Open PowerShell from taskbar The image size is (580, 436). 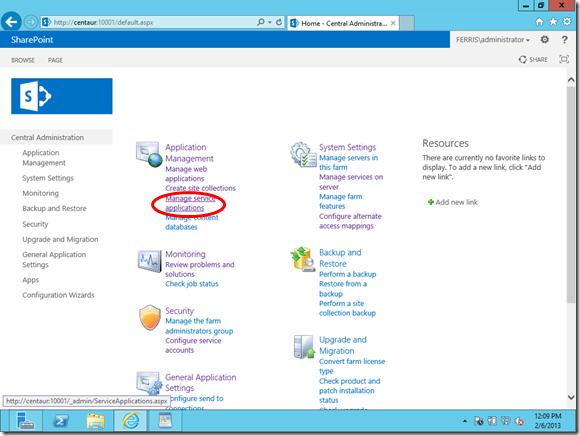[x=61, y=421]
